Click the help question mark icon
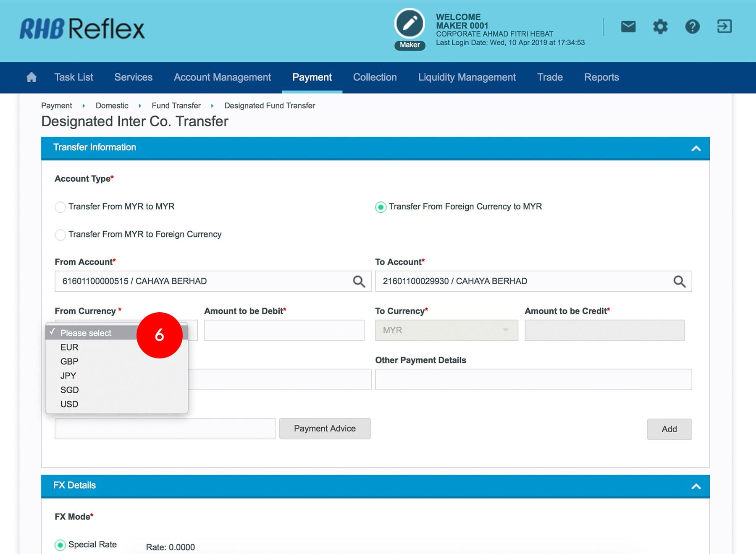 click(692, 27)
